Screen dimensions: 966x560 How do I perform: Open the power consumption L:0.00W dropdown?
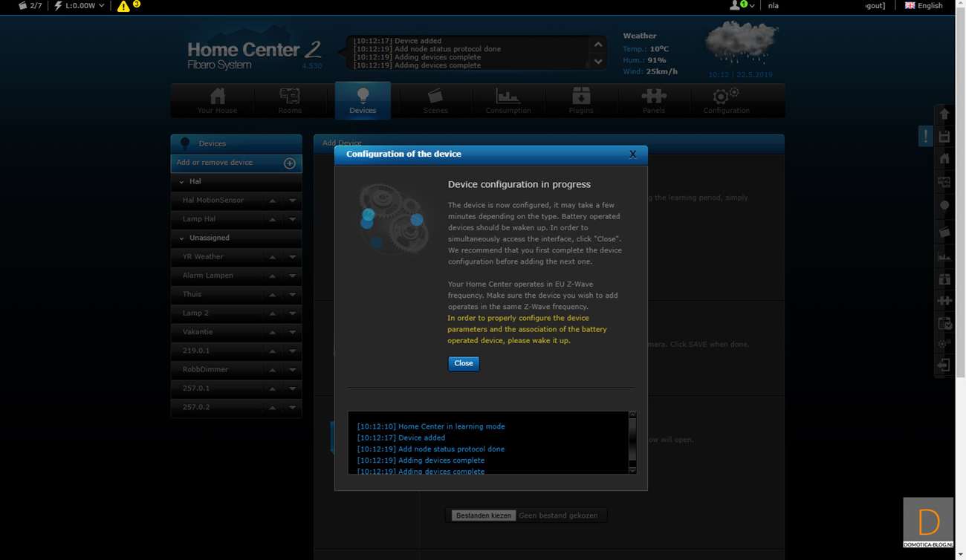pos(80,6)
